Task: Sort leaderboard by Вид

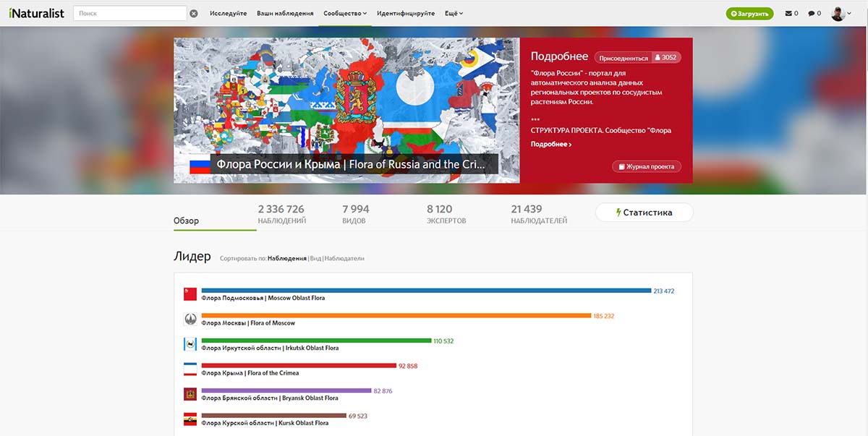Action: click(x=315, y=258)
